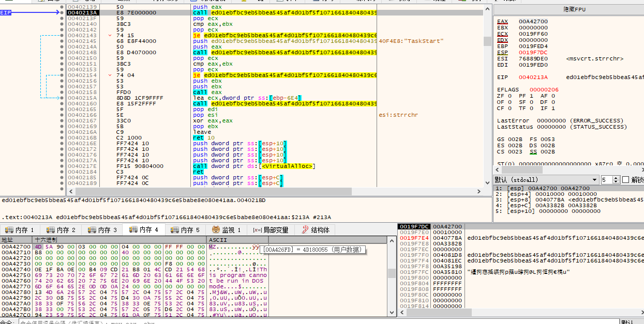644x324 pixels.
Task: Click the jump-indicator arrow at address 00402154
Action: point(110,75)
